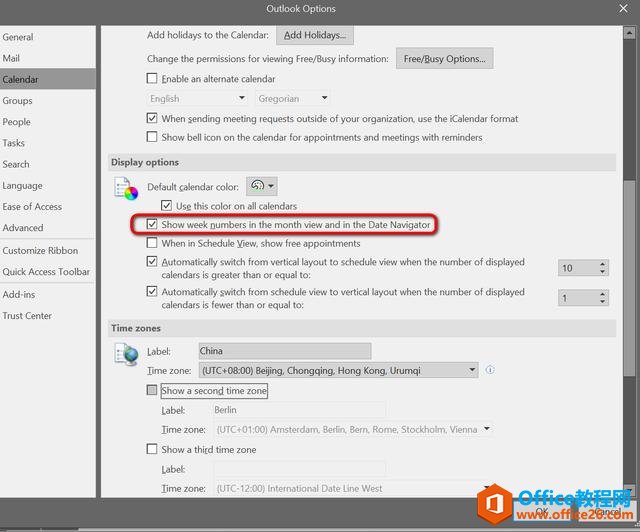
Task: Increase the value 10 calendars spinner
Action: (602, 264)
